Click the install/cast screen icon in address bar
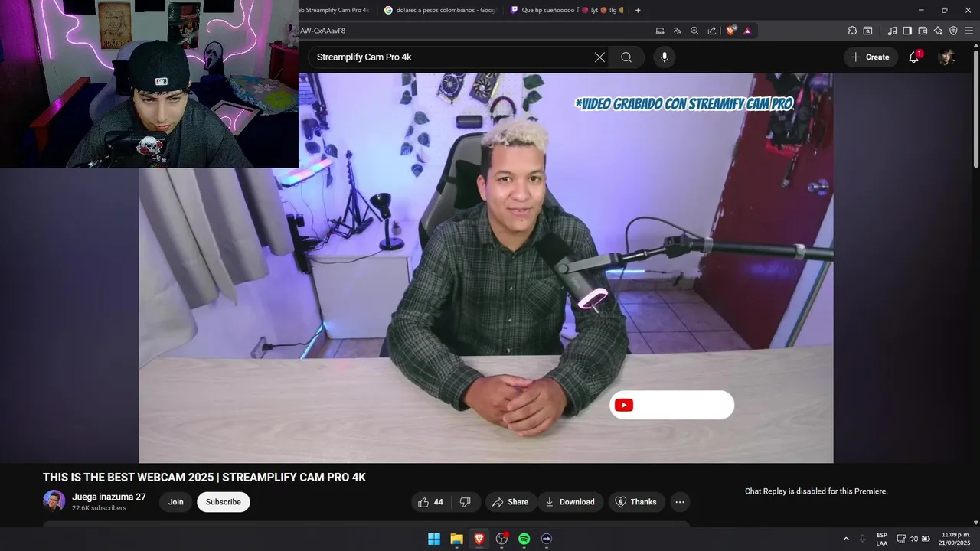Screen dimensions: 980x551 tap(660, 31)
